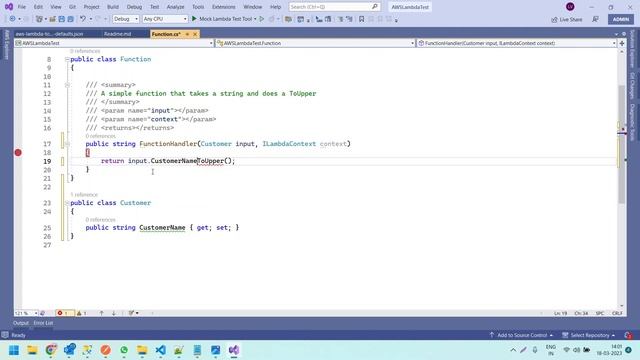
Task: Collapse FunctionHandler method outline at line 17
Action: tap(67, 144)
